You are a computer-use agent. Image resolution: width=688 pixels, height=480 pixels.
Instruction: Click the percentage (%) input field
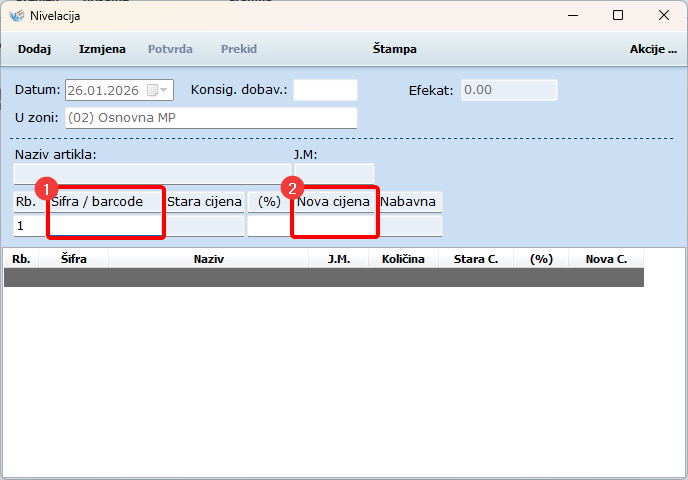tap(268, 226)
